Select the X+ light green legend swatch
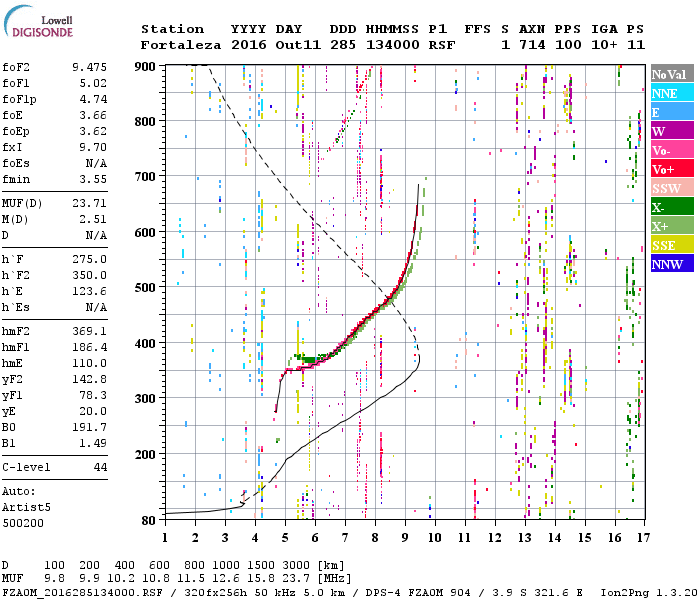This screenshot has width=700, height=600. point(672,225)
